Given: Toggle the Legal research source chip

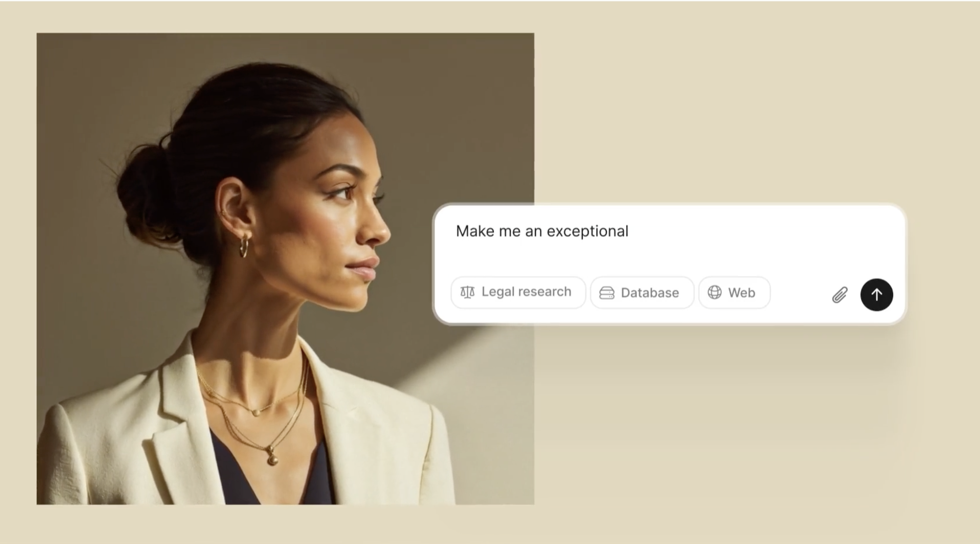Looking at the screenshot, I should 518,293.
